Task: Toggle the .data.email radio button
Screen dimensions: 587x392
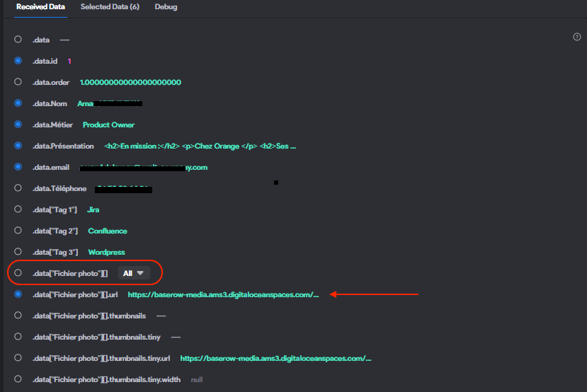Action: [x=18, y=167]
